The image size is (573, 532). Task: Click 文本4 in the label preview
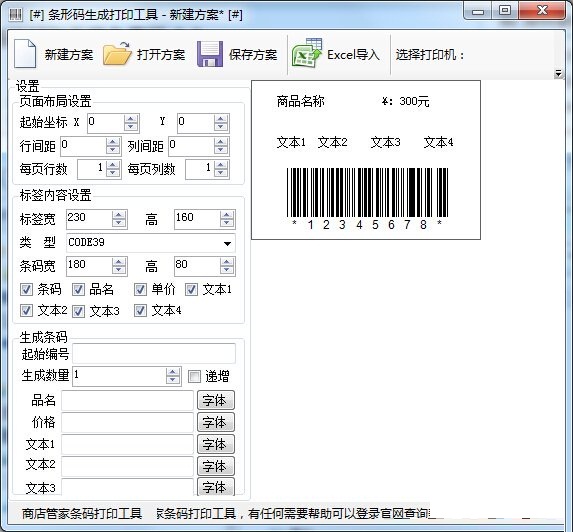[x=439, y=142]
